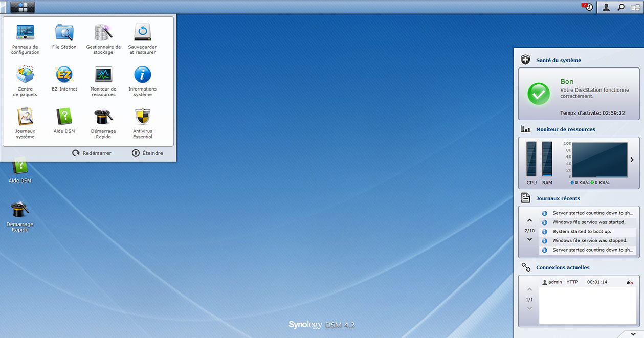Open Aide DSM desktop shortcut
The height and width of the screenshot is (338, 644).
click(20, 171)
